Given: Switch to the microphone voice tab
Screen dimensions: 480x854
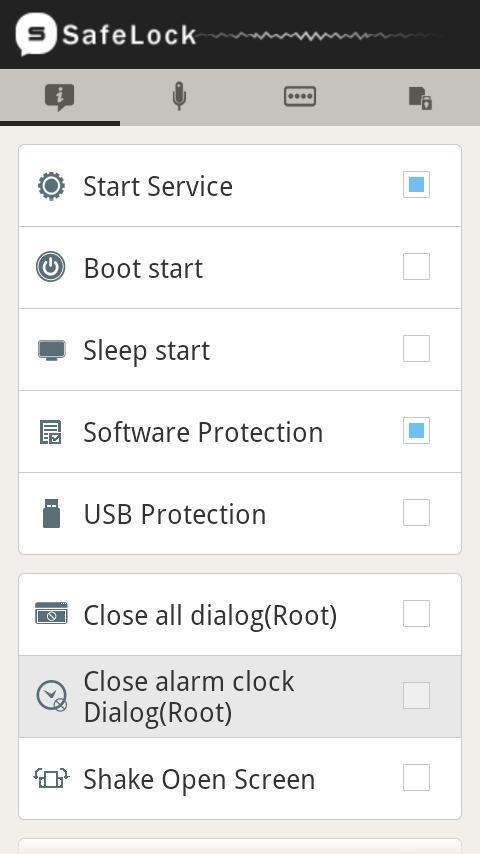Looking at the screenshot, I should 179,97.
